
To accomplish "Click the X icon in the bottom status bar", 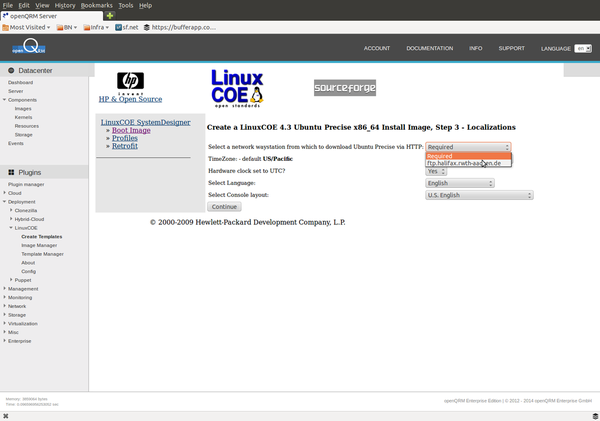I will point(6,416).
